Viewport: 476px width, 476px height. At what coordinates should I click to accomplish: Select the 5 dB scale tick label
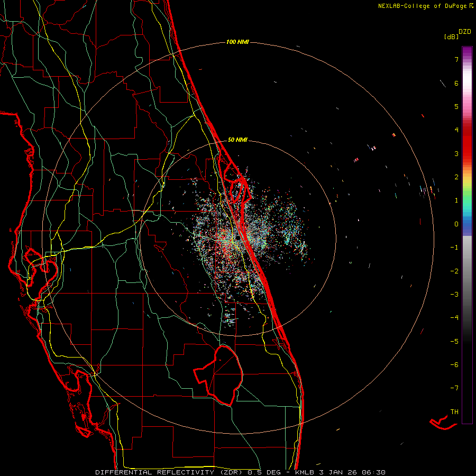point(456,106)
